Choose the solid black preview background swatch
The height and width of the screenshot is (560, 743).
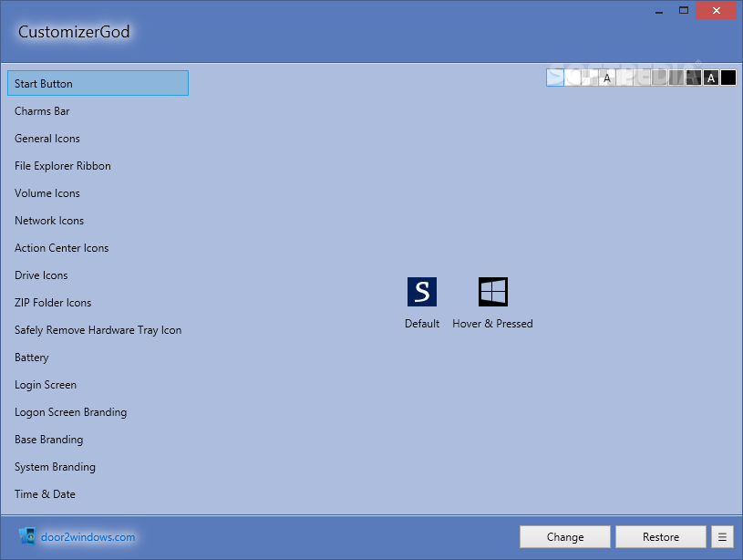pos(728,78)
